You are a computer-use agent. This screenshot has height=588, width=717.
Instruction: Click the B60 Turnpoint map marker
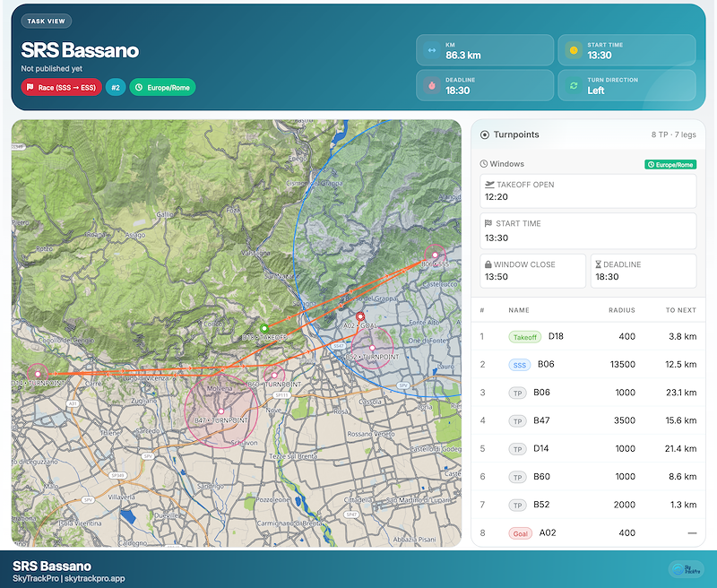point(274,375)
